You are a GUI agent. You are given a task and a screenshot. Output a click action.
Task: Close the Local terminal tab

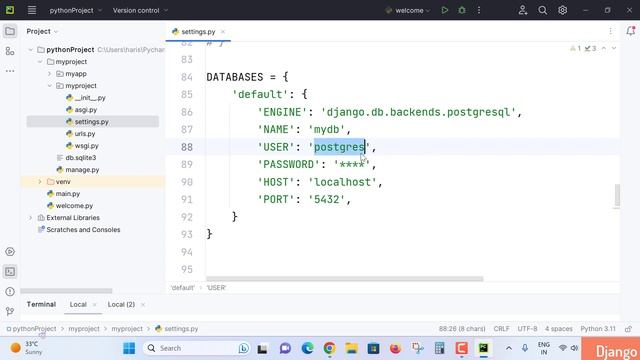click(x=94, y=305)
